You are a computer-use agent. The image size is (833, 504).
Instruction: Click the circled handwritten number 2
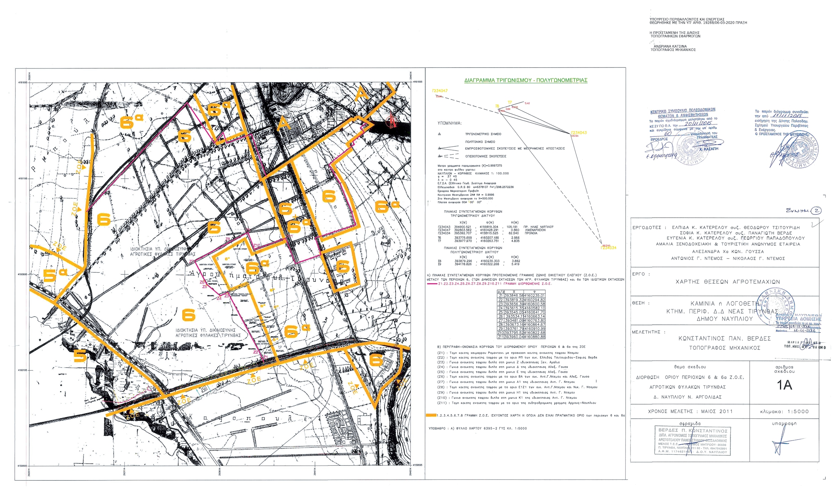[816, 211]
